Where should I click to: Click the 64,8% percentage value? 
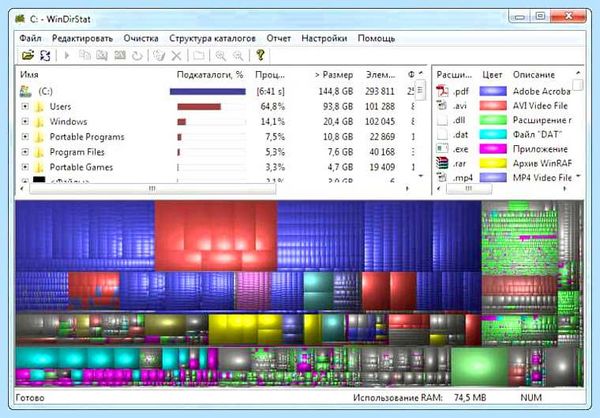tap(272, 106)
